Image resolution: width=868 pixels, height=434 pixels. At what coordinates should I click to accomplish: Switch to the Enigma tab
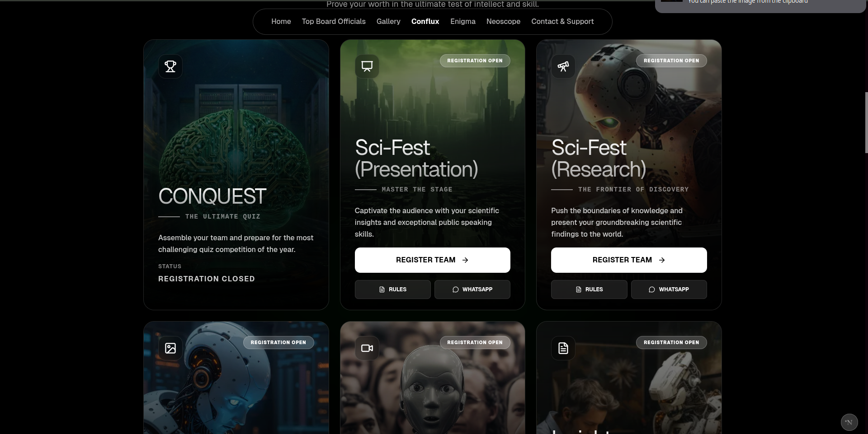click(462, 21)
